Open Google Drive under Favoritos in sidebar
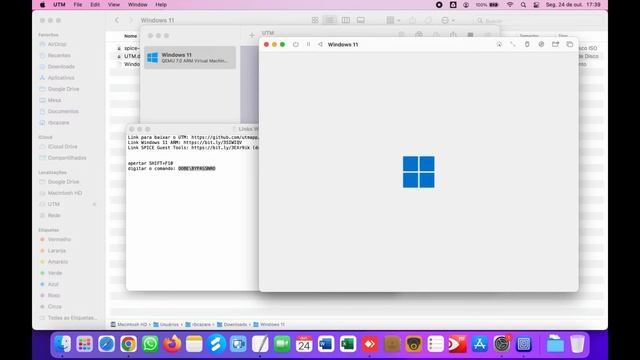Screen dimensions: 640x360 (63, 89)
